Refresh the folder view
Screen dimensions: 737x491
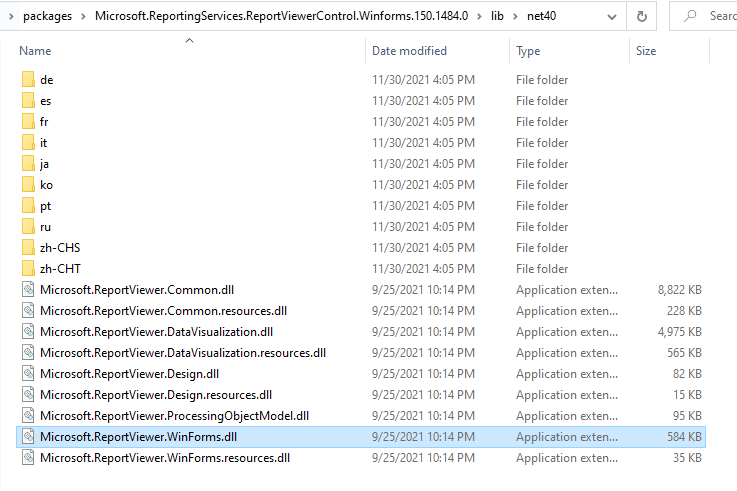coord(642,16)
